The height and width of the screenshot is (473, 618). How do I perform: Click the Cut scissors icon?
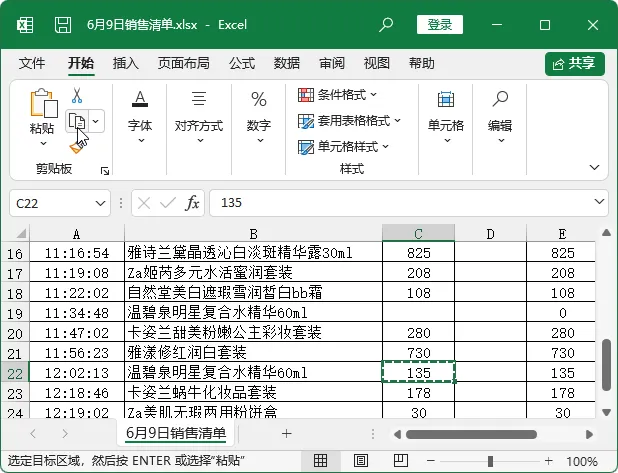77,95
